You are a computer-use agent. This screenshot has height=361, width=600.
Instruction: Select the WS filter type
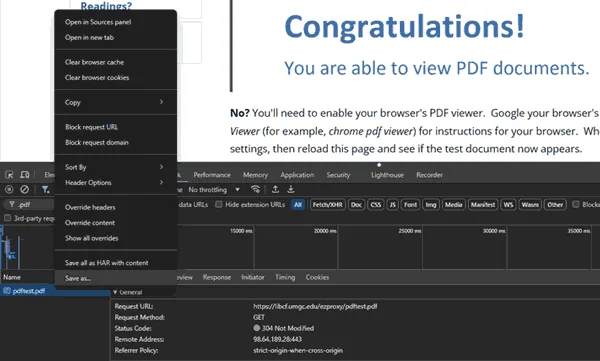click(508, 205)
